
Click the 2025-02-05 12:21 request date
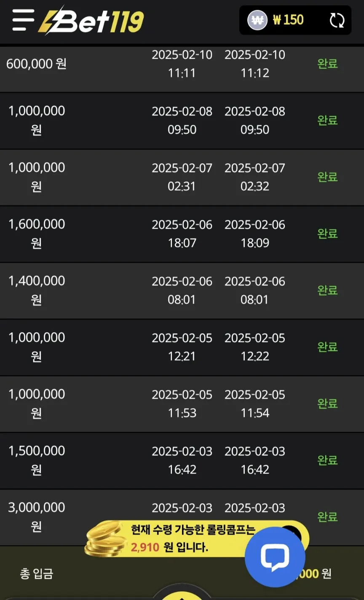[x=182, y=347]
